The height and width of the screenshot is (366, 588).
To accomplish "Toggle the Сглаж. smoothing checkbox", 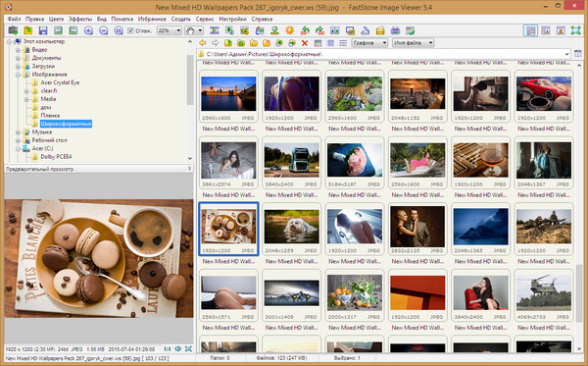I will [x=130, y=30].
